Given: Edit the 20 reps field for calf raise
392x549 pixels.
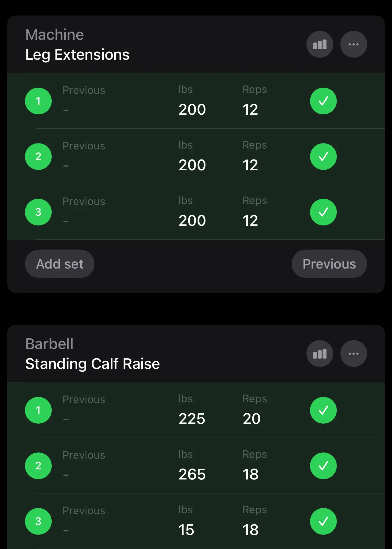Looking at the screenshot, I should tap(252, 419).
